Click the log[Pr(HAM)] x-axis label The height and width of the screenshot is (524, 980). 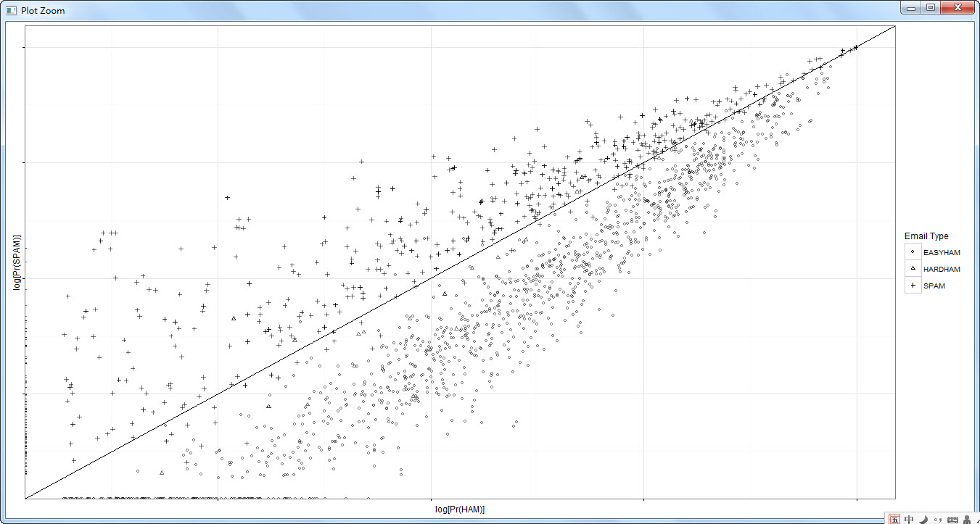[x=460, y=510]
